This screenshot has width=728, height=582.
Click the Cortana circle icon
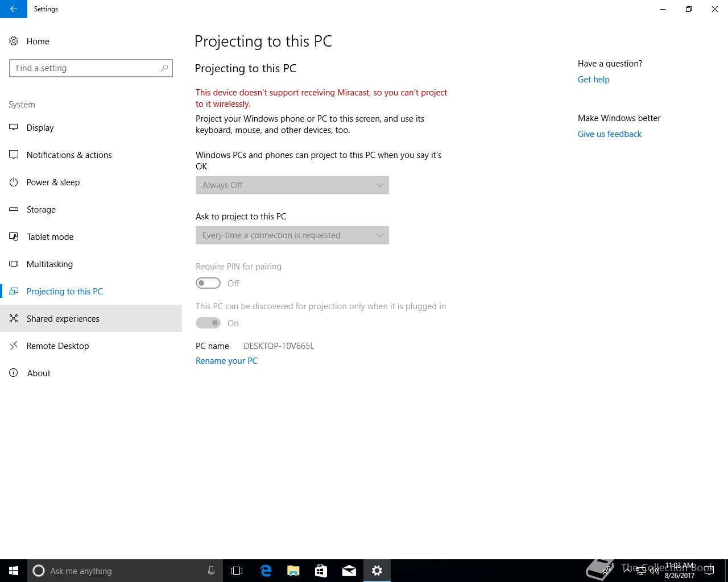(39, 571)
